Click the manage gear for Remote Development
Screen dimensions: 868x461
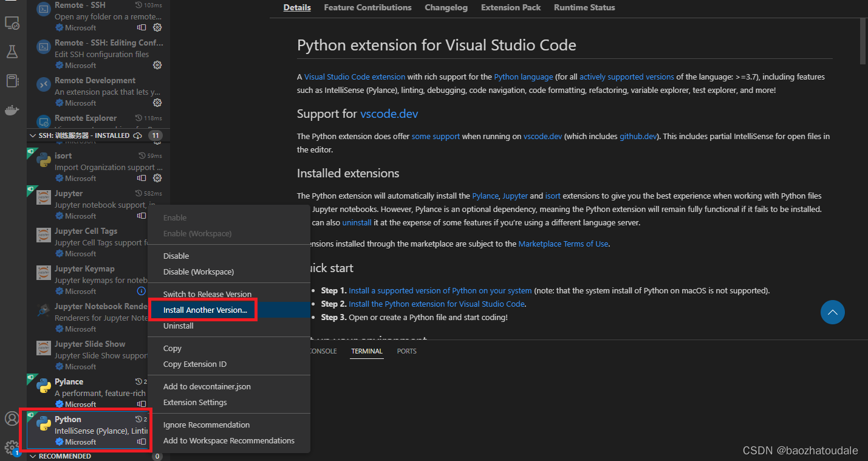157,103
